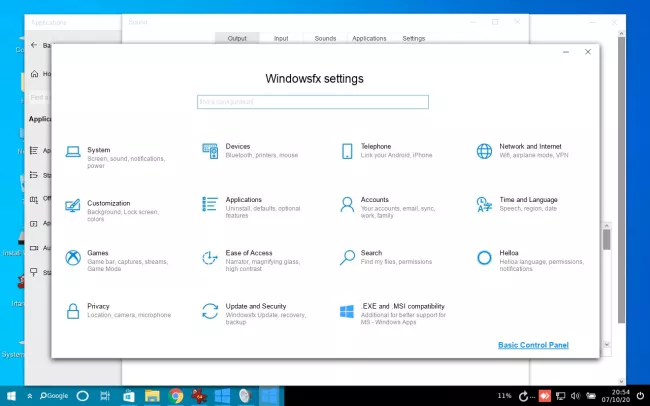This screenshot has width=650, height=406.
Task: Open the Settings tab in Sound window
Action: pos(414,38)
